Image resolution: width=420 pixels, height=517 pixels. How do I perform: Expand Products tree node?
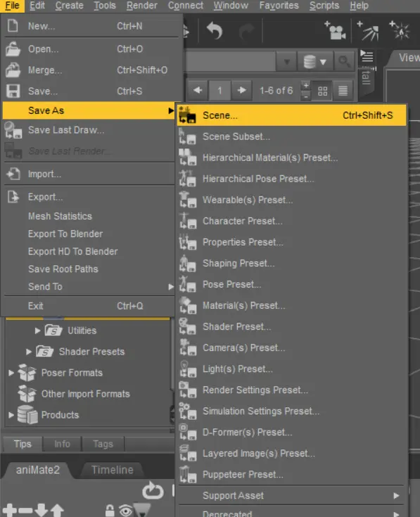coord(11,415)
